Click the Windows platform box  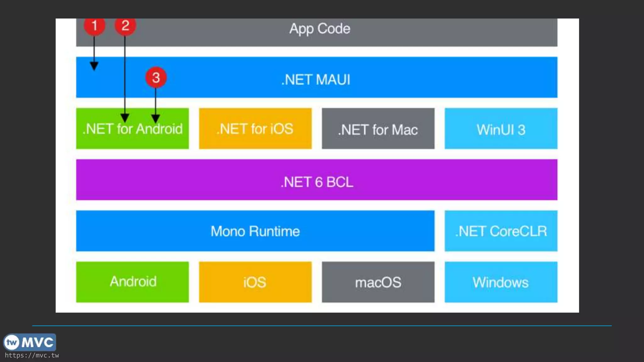click(501, 282)
